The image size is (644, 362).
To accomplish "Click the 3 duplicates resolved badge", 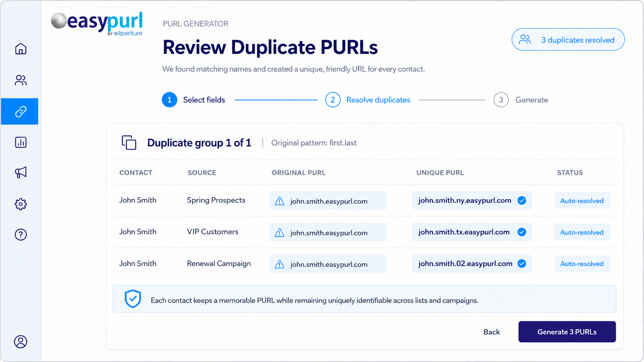I will tap(568, 39).
